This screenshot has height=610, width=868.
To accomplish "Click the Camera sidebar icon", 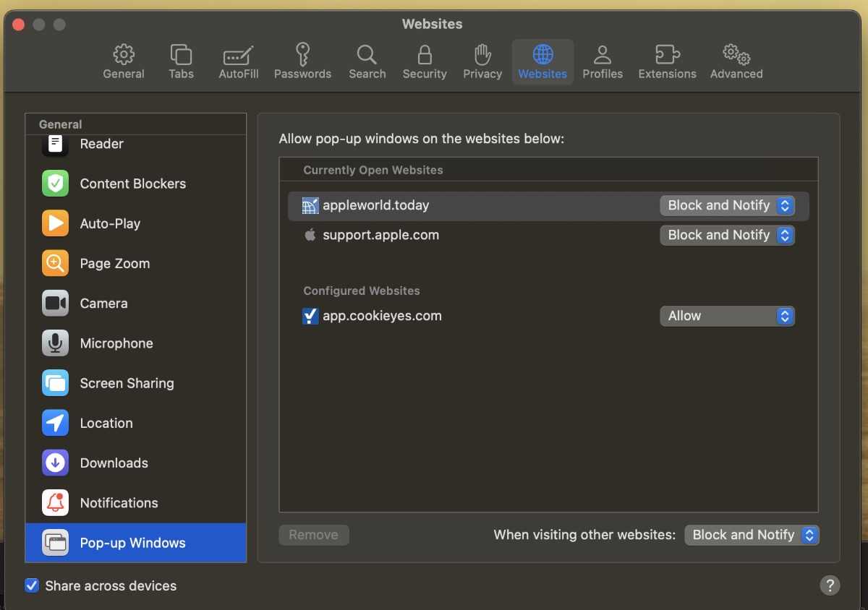I will tap(56, 304).
